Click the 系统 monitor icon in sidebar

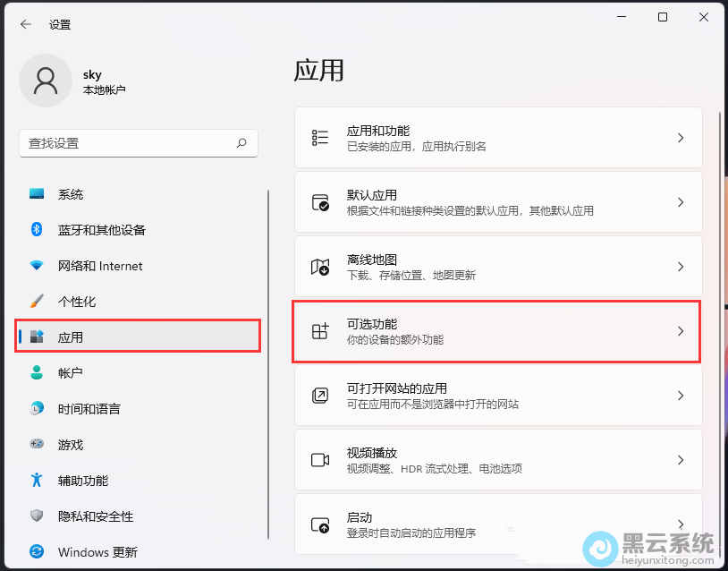click(37, 194)
